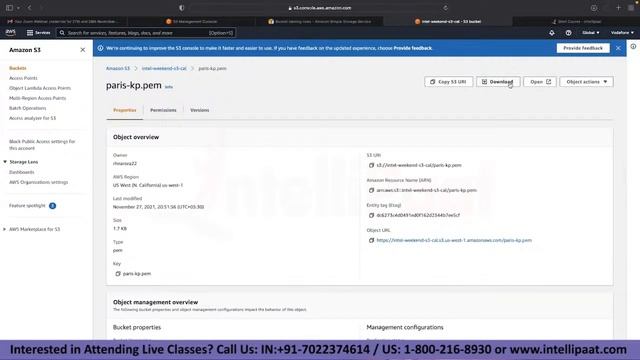
Task: Switch to the S3 Management Console tab
Action: [192, 21]
